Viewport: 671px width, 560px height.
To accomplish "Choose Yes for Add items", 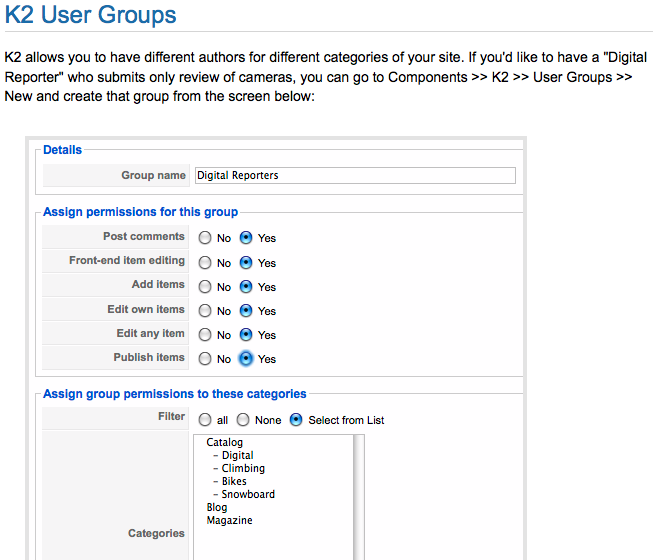I will (x=246, y=287).
